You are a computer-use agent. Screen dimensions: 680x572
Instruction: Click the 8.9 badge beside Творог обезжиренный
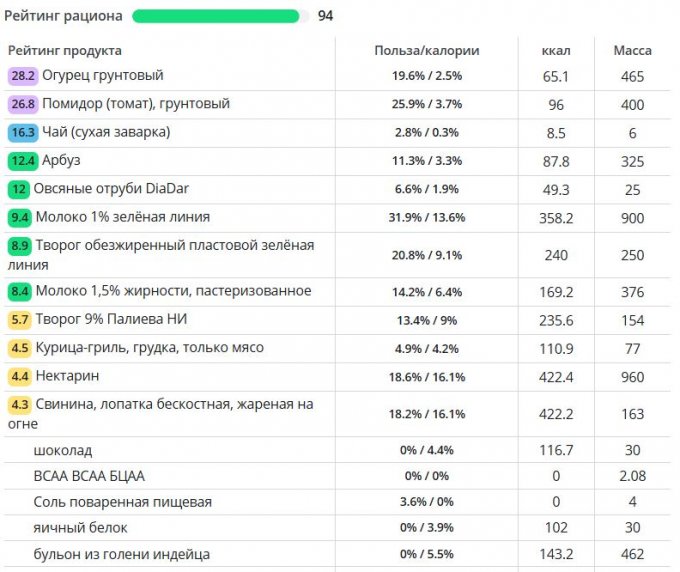coord(19,246)
